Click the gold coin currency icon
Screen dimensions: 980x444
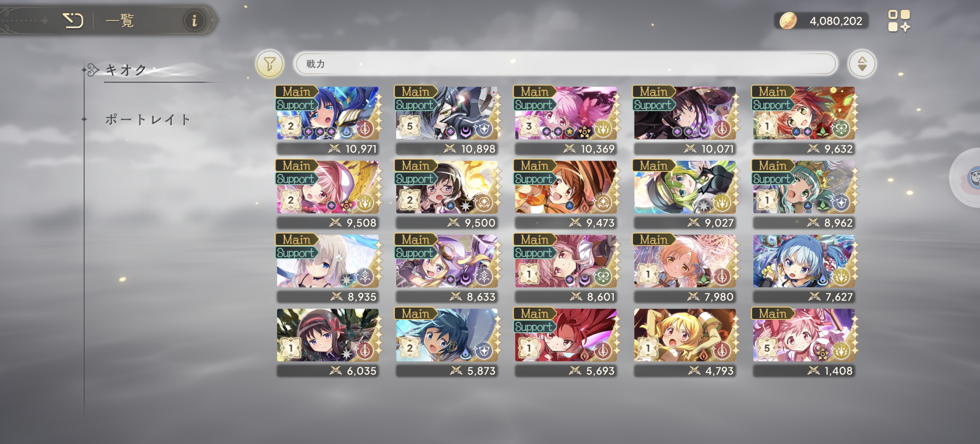[788, 21]
